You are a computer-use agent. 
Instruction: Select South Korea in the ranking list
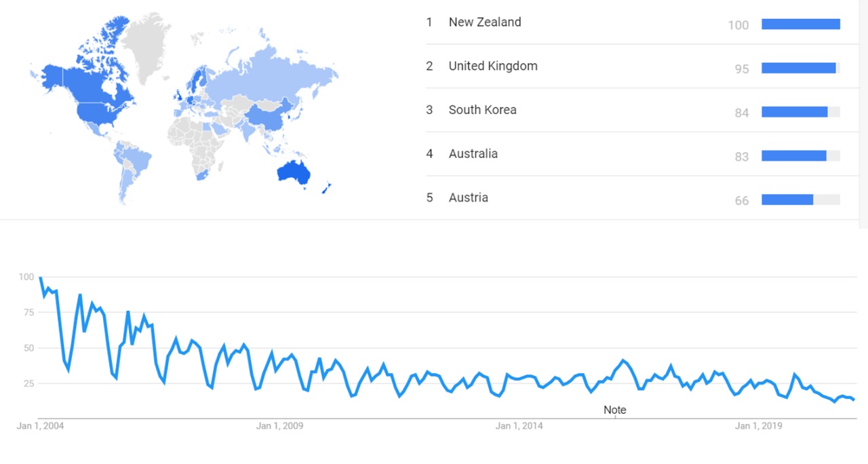pyautogui.click(x=482, y=110)
